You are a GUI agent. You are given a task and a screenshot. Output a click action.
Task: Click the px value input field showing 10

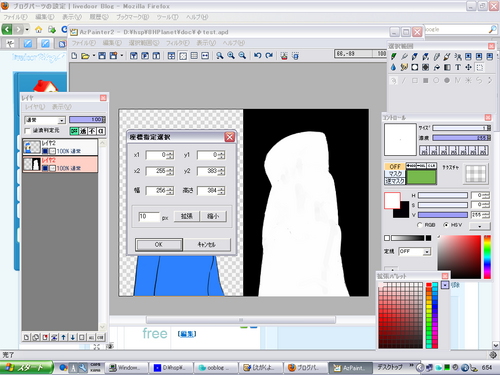(149, 217)
